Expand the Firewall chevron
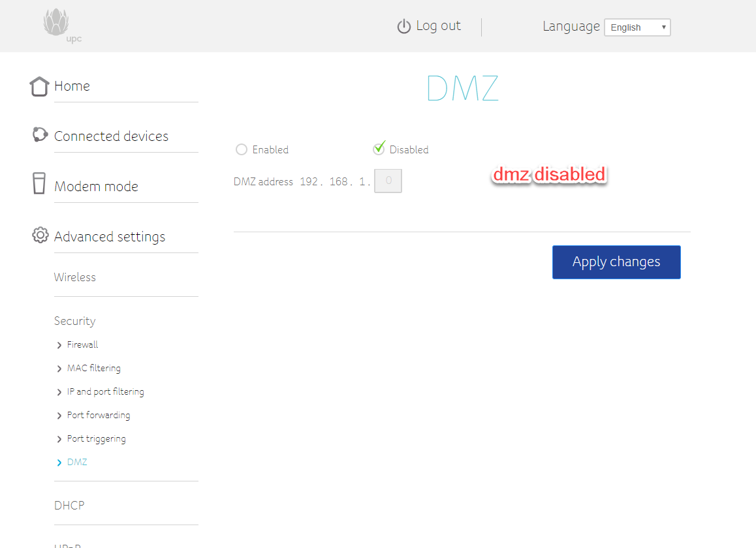 click(59, 345)
